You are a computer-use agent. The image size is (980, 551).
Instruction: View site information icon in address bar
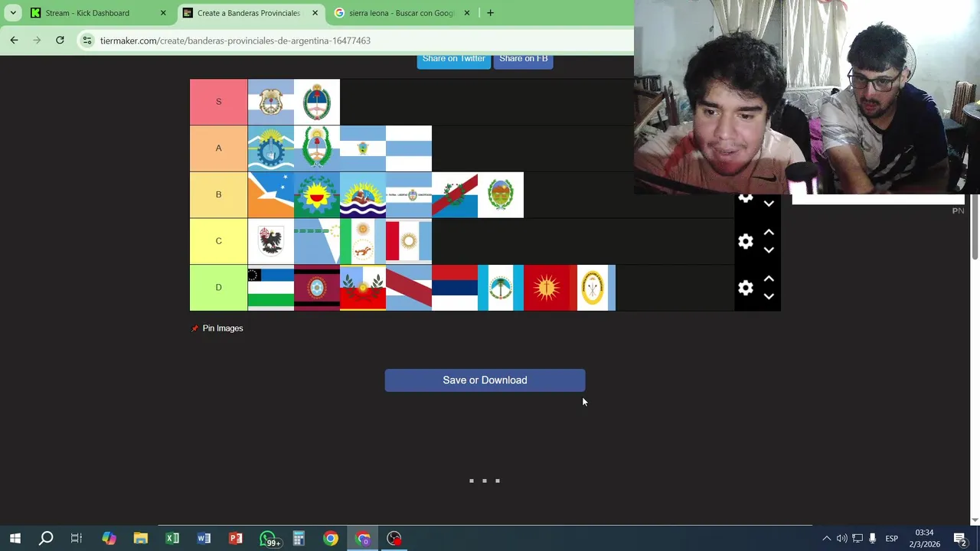(87, 41)
